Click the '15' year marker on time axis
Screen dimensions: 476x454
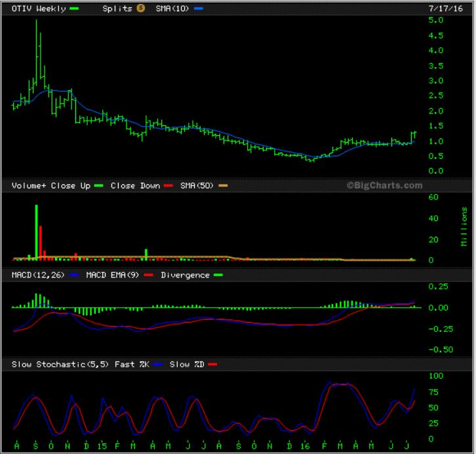(x=102, y=445)
